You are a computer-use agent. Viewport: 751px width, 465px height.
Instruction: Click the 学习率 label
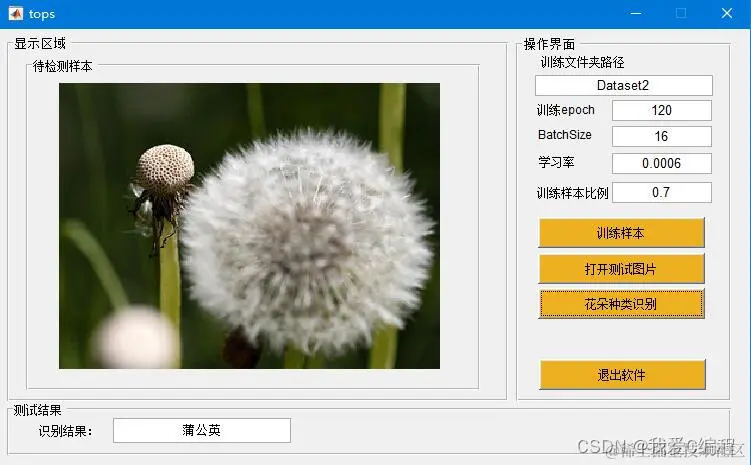pyautogui.click(x=556, y=162)
